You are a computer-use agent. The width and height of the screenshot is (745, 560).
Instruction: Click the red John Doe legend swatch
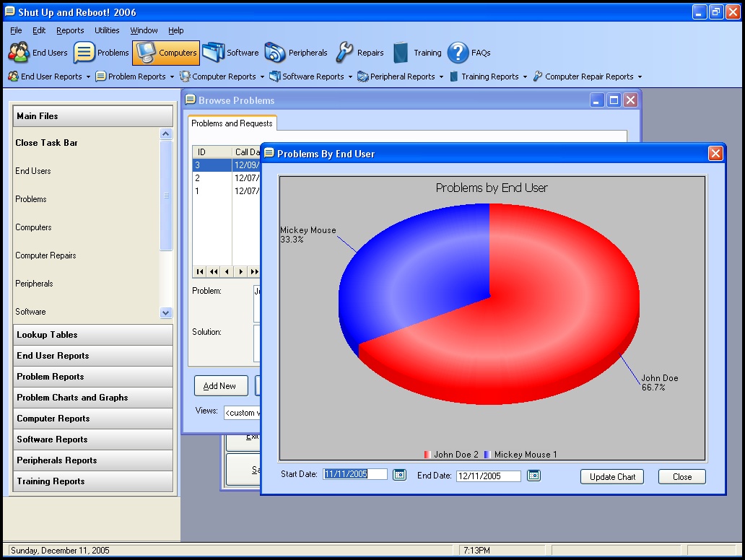coord(427,455)
